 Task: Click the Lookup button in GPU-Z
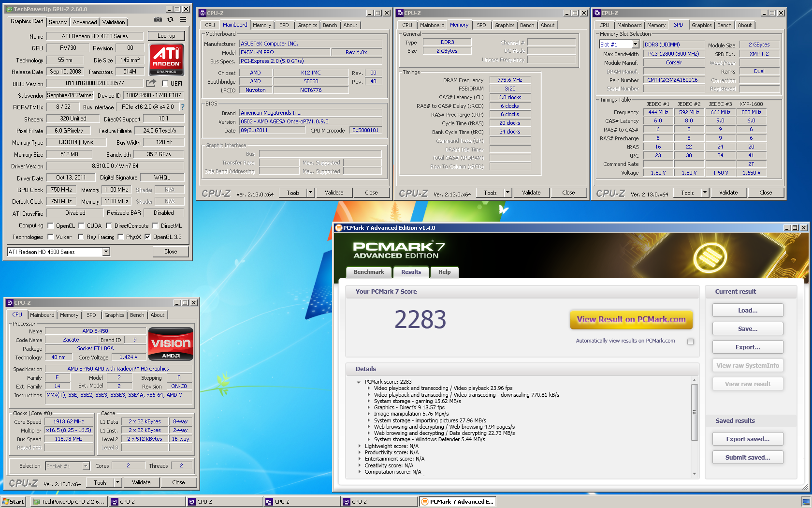(x=166, y=36)
